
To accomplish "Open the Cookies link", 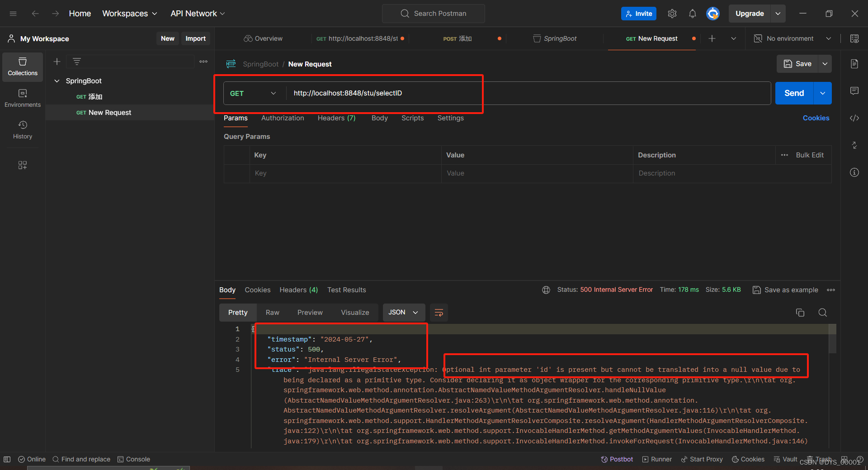I will (x=816, y=118).
